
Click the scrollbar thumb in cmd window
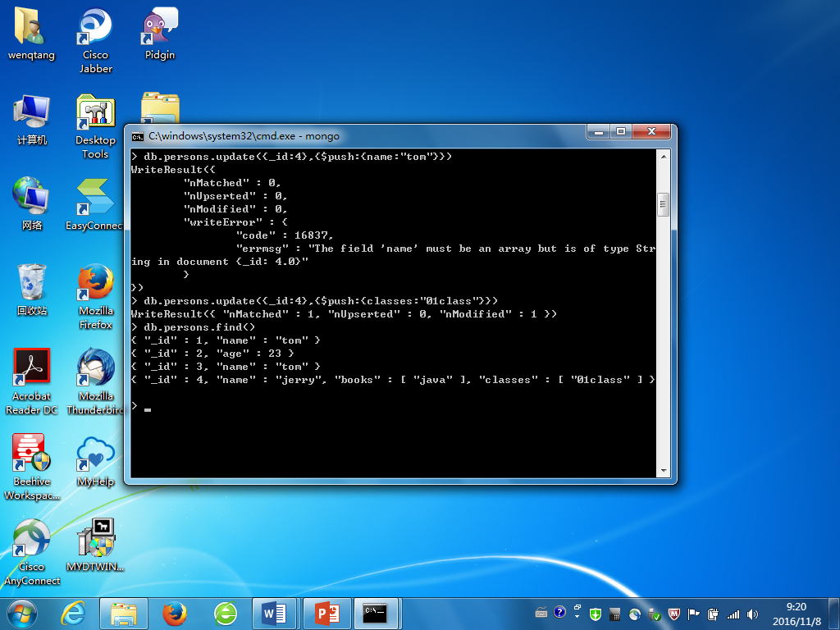click(x=664, y=203)
